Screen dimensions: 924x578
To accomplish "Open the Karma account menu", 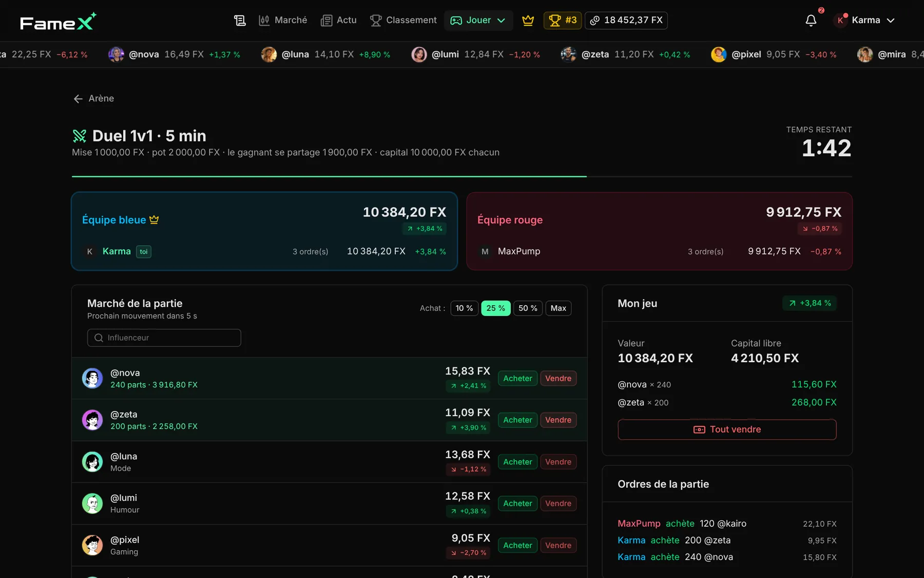I will 865,21.
